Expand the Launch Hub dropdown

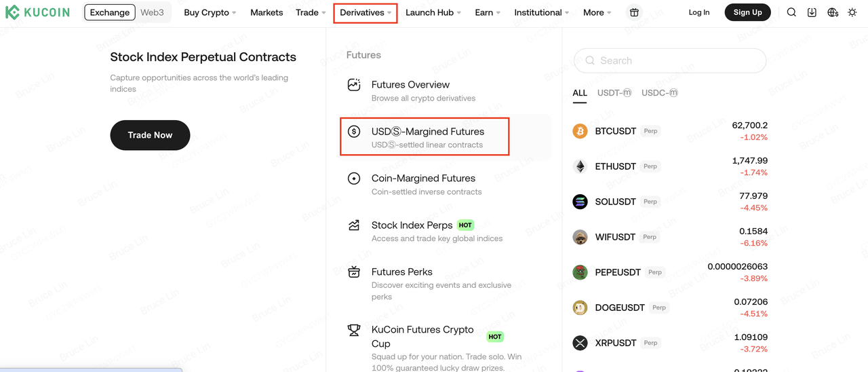[x=433, y=12]
